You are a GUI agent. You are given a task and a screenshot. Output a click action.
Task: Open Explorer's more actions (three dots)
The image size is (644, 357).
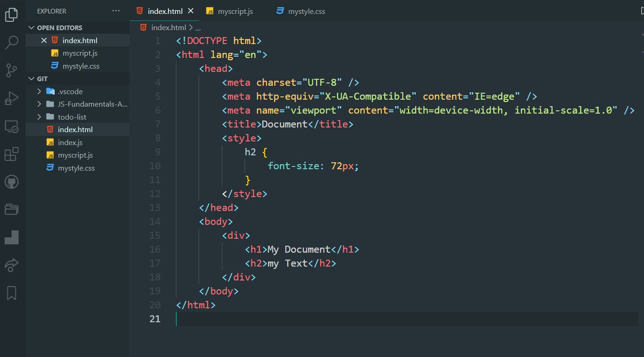[x=116, y=11]
